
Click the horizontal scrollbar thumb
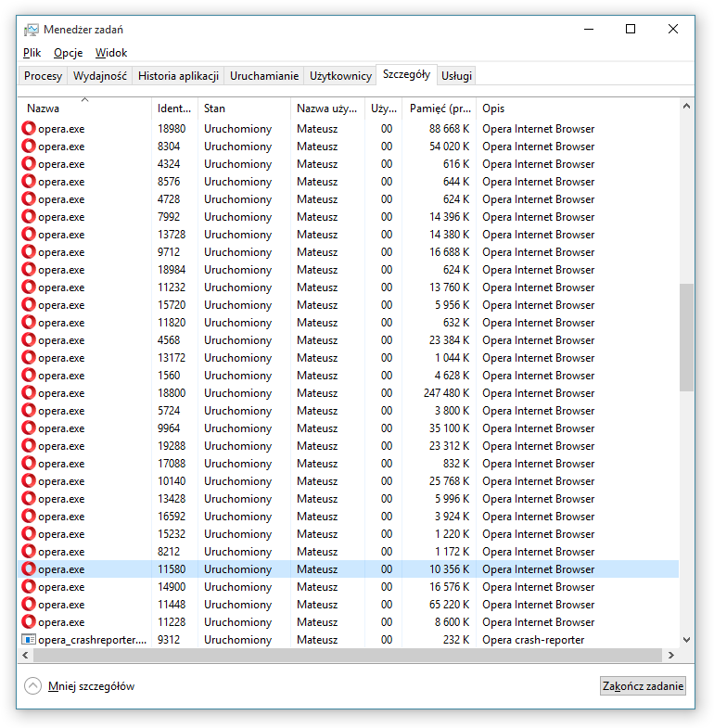(x=347, y=655)
